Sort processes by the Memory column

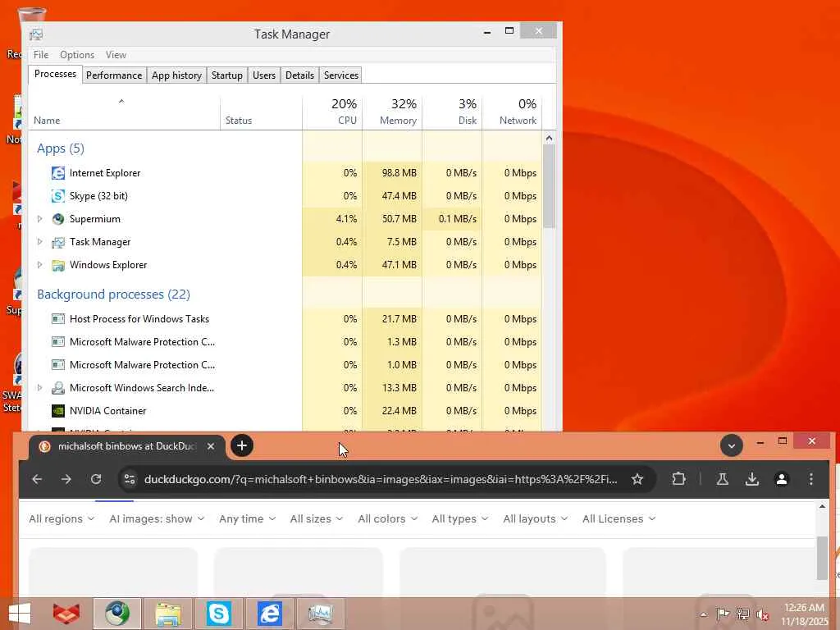[x=393, y=112]
